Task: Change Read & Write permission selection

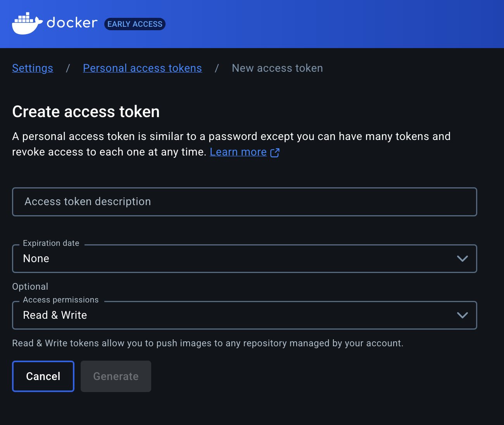Action: tap(244, 315)
